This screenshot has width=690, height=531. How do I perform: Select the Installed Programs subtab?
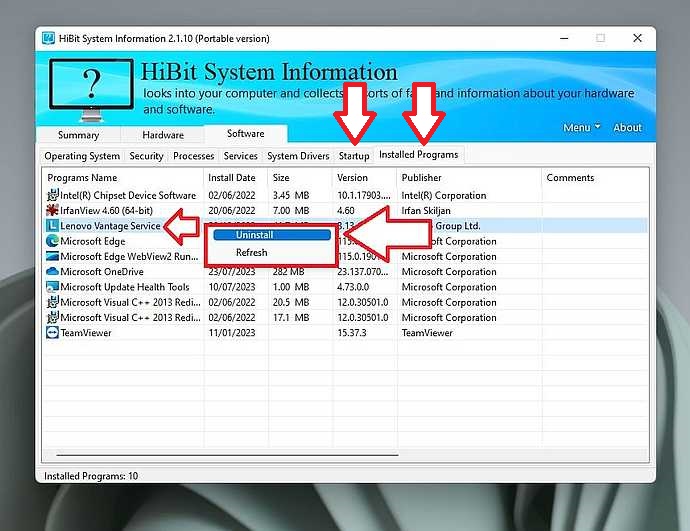tap(418, 154)
